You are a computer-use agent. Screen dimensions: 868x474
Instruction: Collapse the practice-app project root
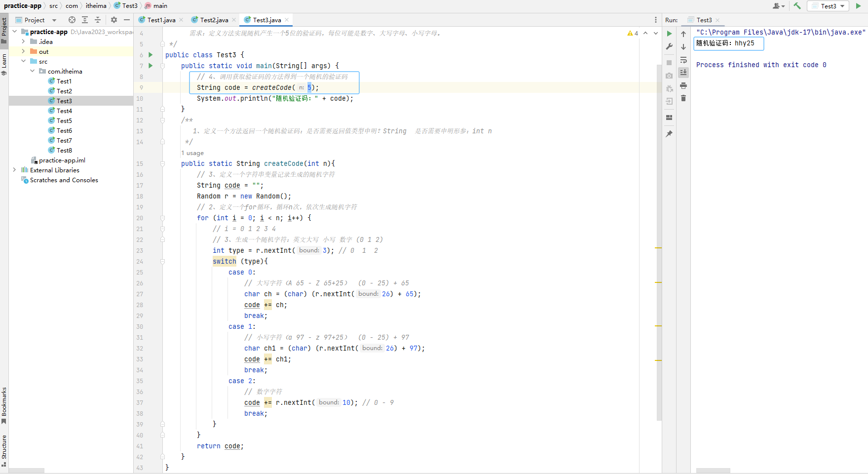point(14,32)
